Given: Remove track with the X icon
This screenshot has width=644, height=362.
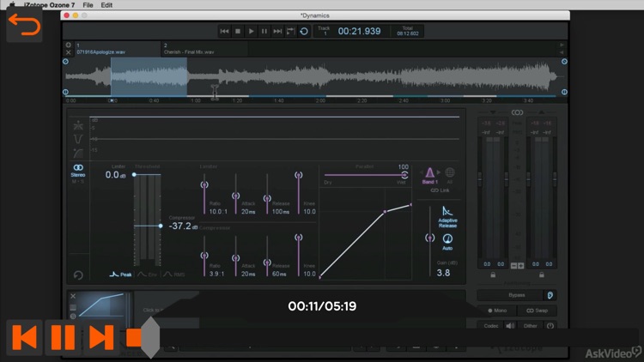Looking at the screenshot, I should click(68, 52).
